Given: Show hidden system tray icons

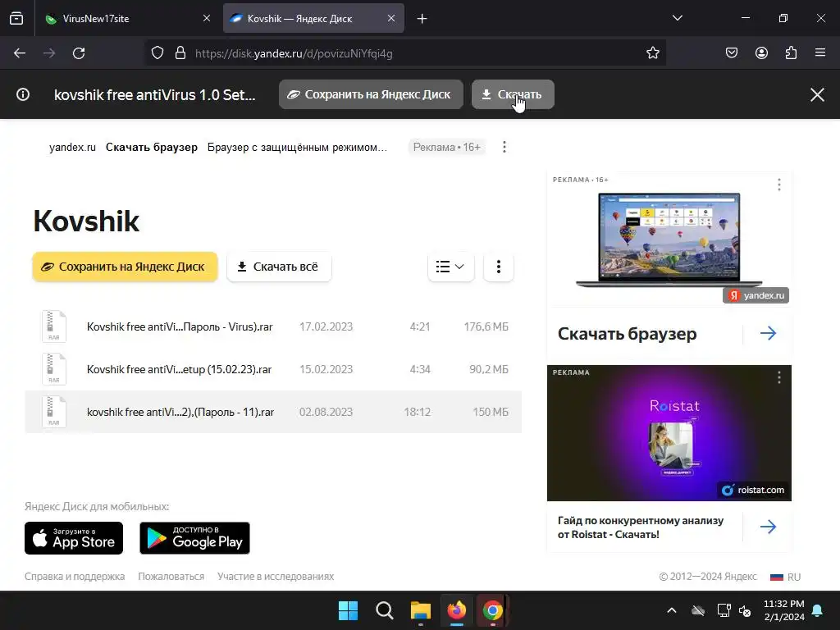Looking at the screenshot, I should tap(671, 610).
